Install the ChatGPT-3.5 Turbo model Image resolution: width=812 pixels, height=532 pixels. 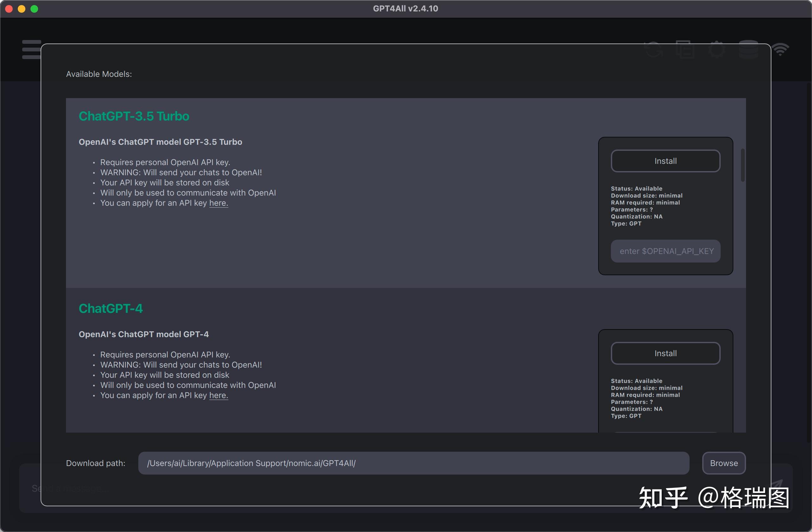click(x=665, y=161)
